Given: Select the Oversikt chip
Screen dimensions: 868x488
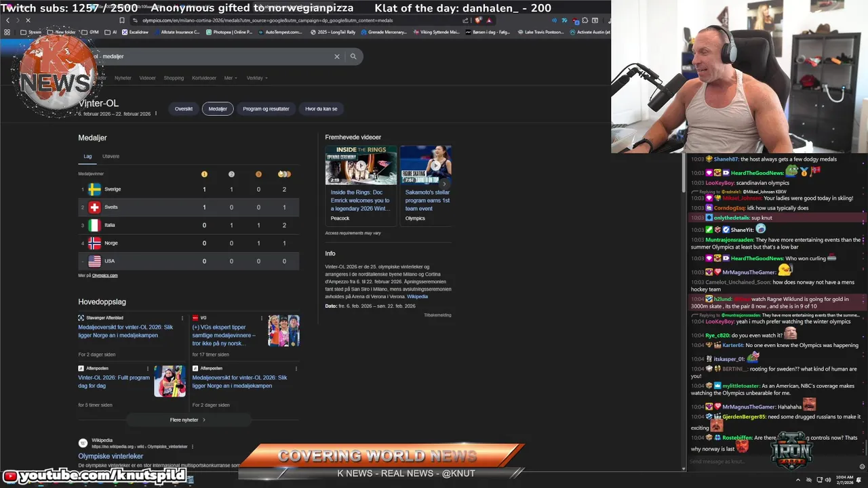Looking at the screenshot, I should [184, 108].
